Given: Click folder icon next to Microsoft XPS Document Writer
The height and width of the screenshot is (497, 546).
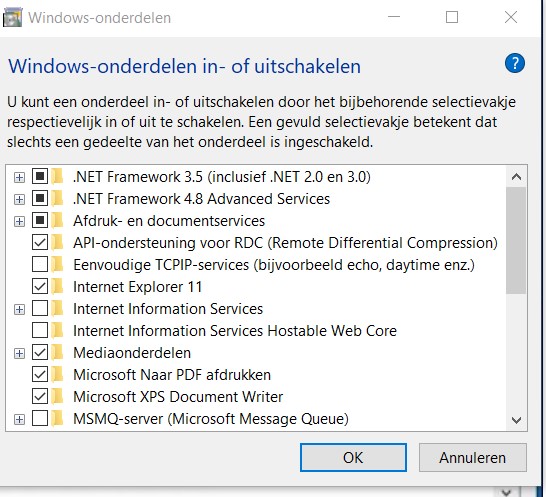Looking at the screenshot, I should pyautogui.click(x=57, y=396).
